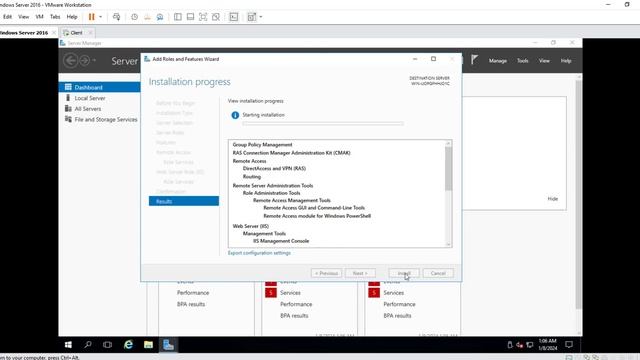Select the Results wizard step

[184, 201]
